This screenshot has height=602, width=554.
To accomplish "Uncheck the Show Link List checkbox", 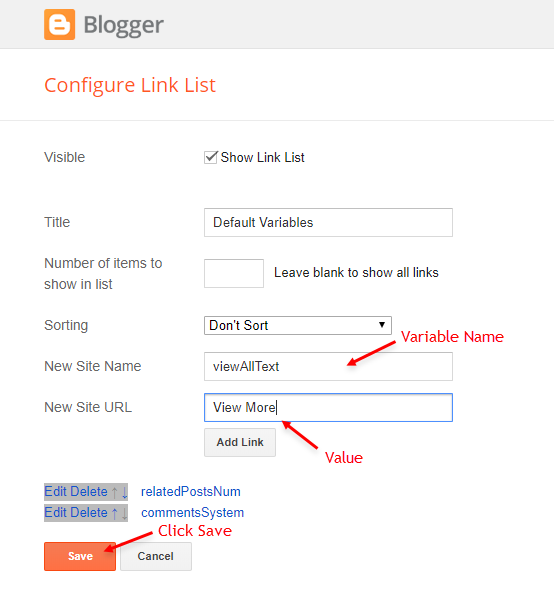I will click(x=210, y=157).
